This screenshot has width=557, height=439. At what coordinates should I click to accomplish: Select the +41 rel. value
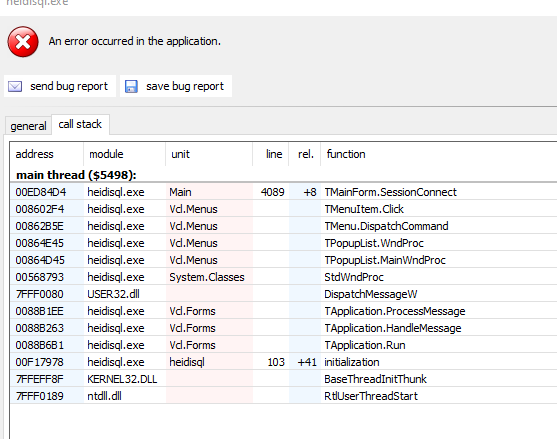[x=307, y=362]
